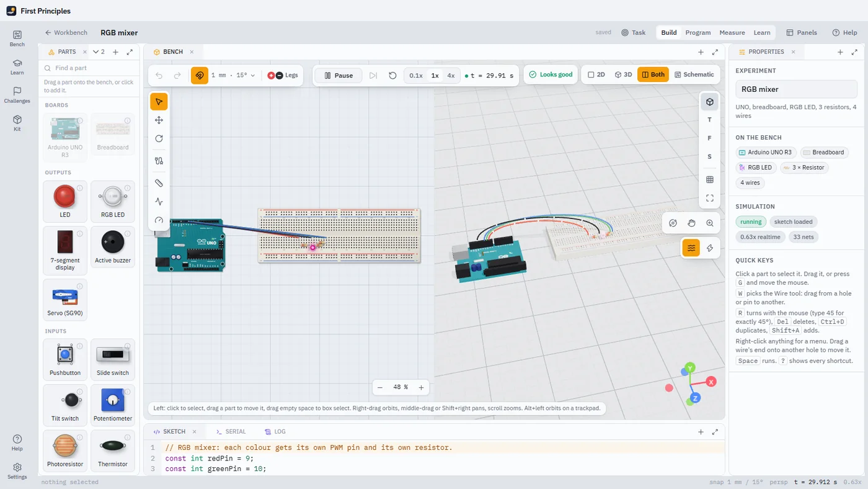The height and width of the screenshot is (489, 868).
Task: Switch the bench to 3D view
Action: point(623,74)
